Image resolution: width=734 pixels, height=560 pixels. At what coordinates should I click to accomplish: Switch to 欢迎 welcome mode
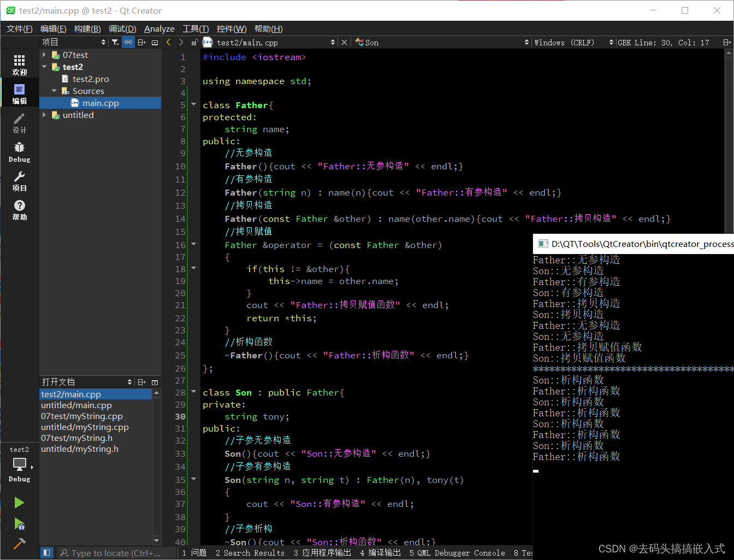(19, 64)
